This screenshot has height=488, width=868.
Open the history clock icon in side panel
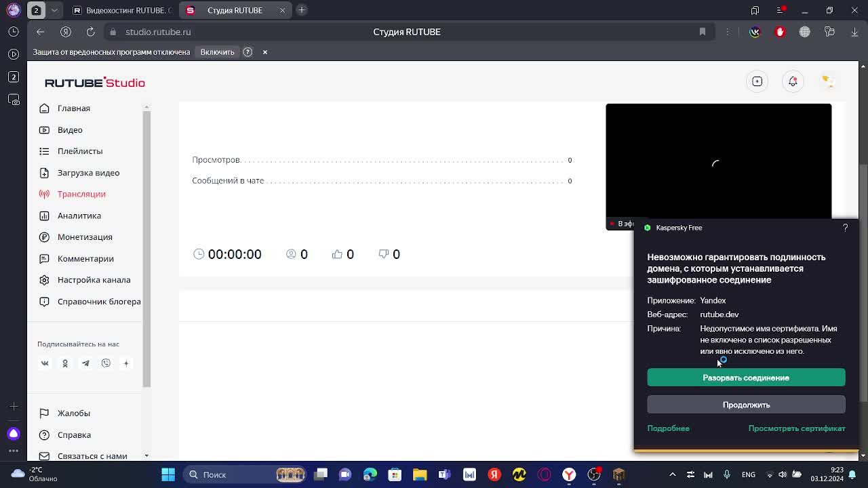(x=14, y=32)
